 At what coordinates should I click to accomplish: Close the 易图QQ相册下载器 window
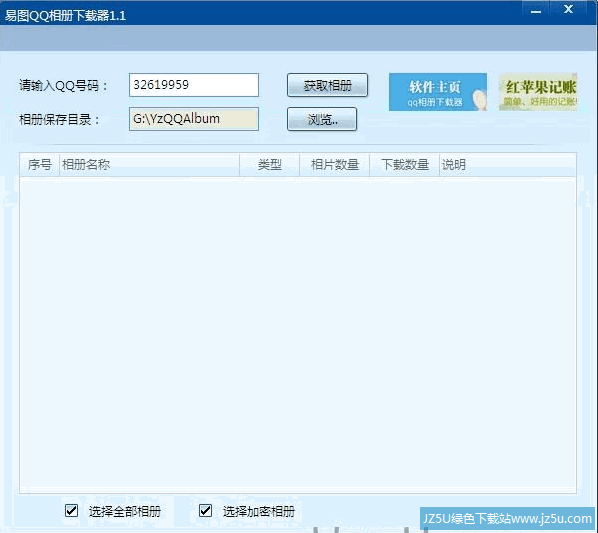point(569,10)
